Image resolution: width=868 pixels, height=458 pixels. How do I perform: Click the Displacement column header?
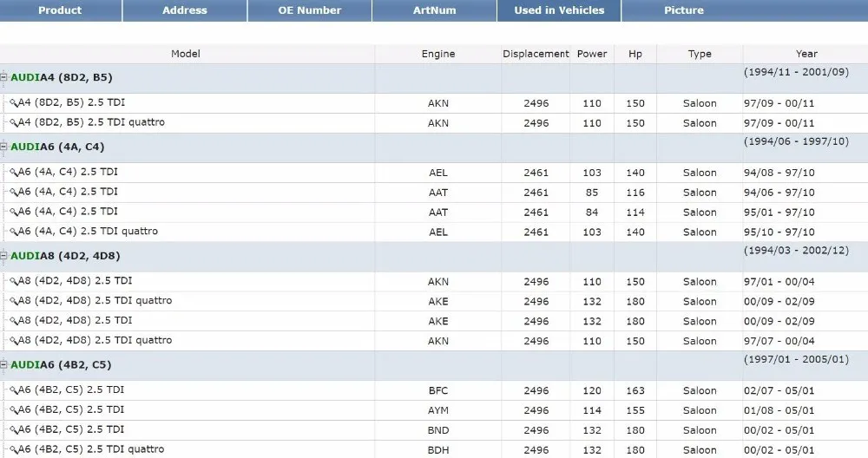(536, 54)
